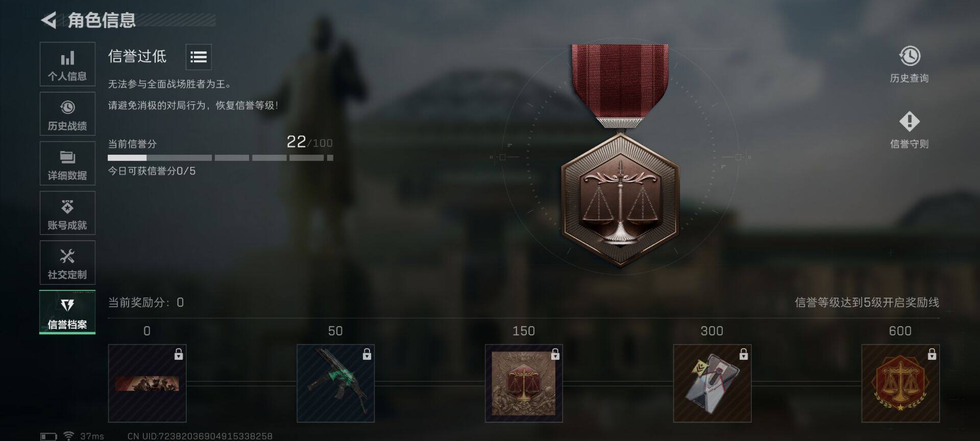Click the 今日可获信誉分0/5 text
The width and height of the screenshot is (980, 441).
(152, 171)
